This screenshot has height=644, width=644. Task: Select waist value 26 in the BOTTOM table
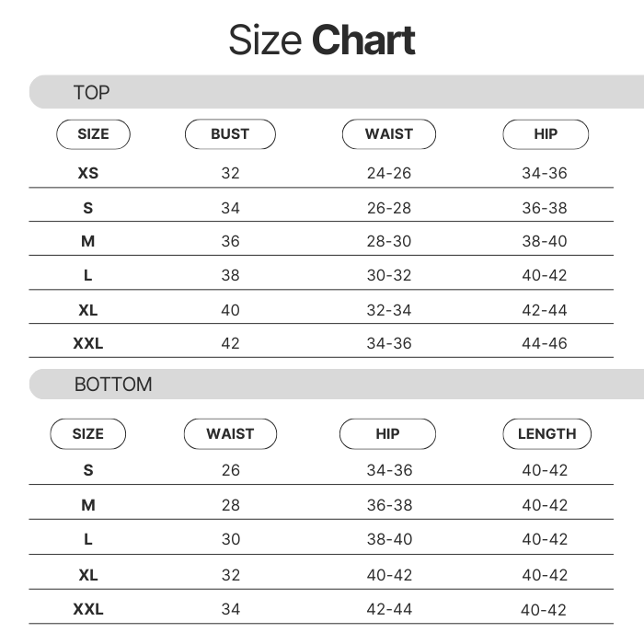click(230, 470)
